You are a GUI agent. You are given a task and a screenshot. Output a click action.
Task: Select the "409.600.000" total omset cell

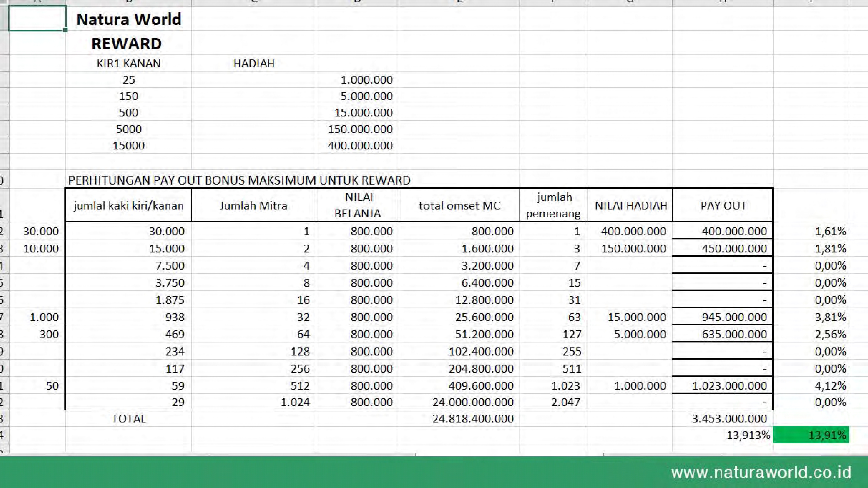click(x=459, y=386)
